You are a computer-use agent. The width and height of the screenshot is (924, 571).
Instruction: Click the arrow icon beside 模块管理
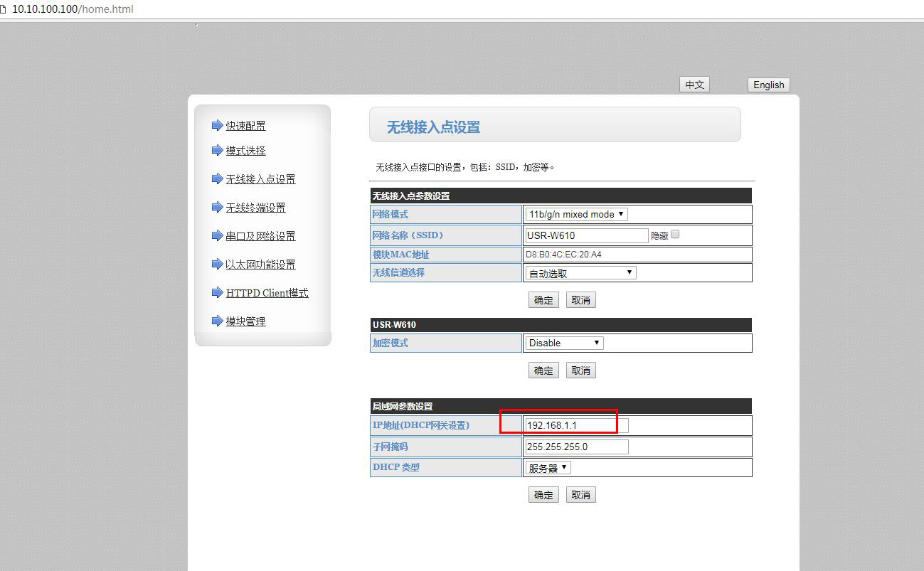[x=217, y=321]
